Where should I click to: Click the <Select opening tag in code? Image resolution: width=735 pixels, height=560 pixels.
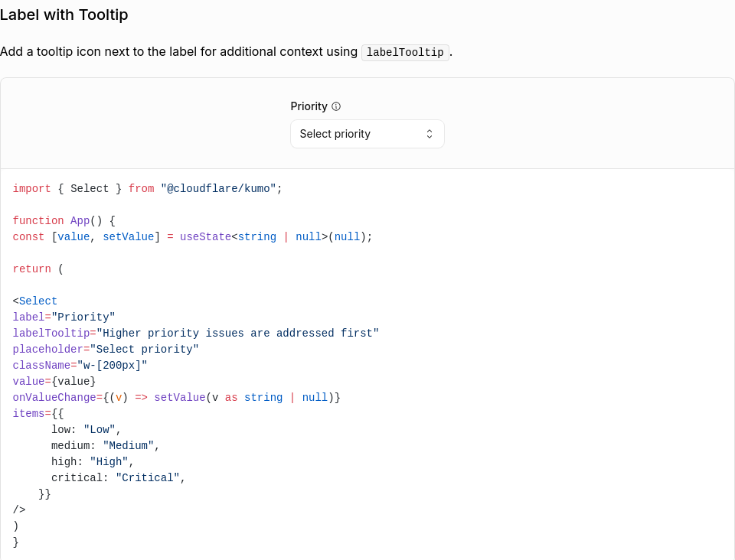pyautogui.click(x=34, y=301)
